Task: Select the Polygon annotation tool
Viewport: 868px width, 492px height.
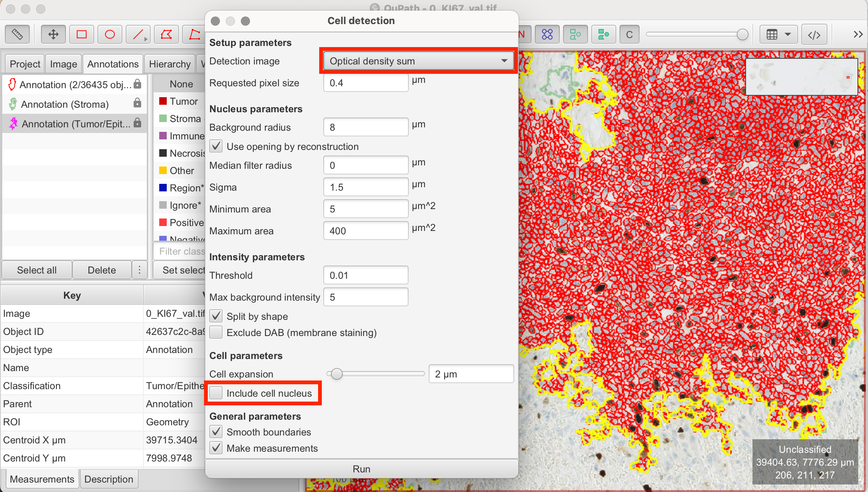Action: [x=166, y=34]
